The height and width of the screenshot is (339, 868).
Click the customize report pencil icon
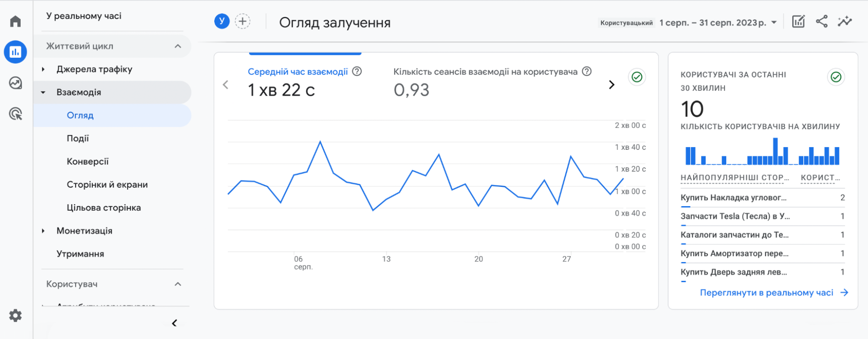click(x=798, y=22)
